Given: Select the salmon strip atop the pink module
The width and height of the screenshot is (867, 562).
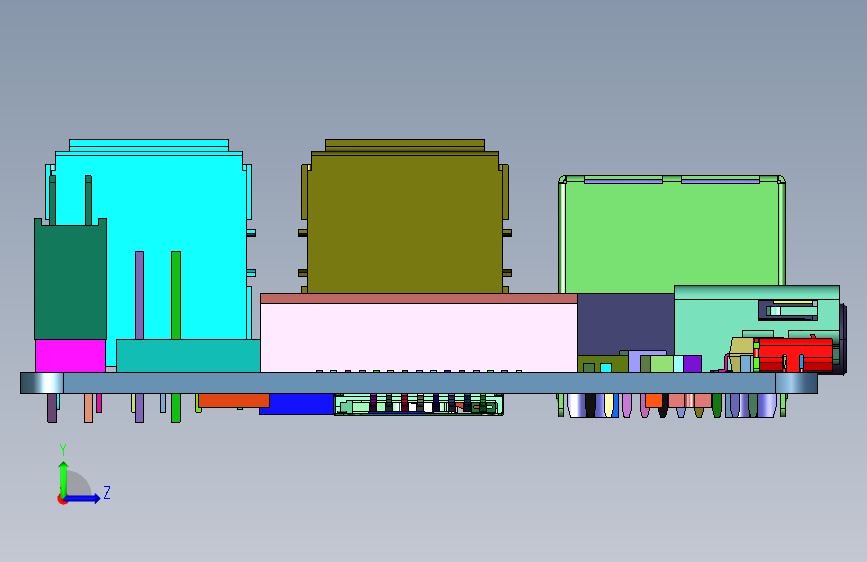Looking at the screenshot, I should (419, 299).
